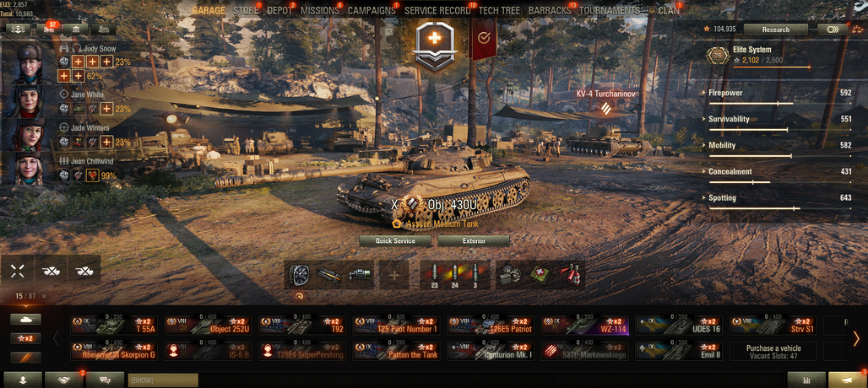Image resolution: width=868 pixels, height=388 pixels.
Task: Select the fire extinguisher consumable slot
Action: click(x=570, y=275)
